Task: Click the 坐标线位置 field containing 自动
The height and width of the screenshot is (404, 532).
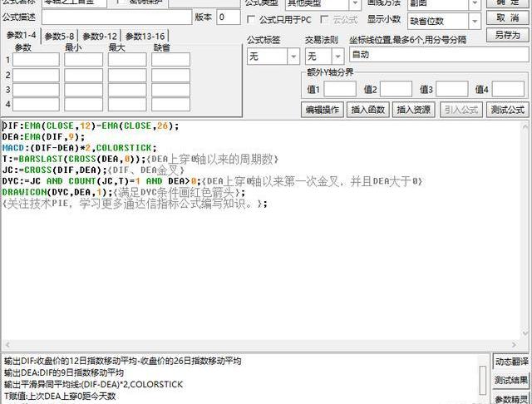Action: coord(437,55)
